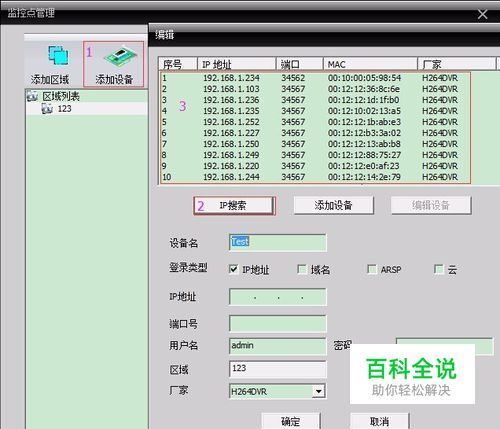Click MAC value 00:12:12:e0:af:23
Viewport: 500px width, 429px height.
(363, 166)
